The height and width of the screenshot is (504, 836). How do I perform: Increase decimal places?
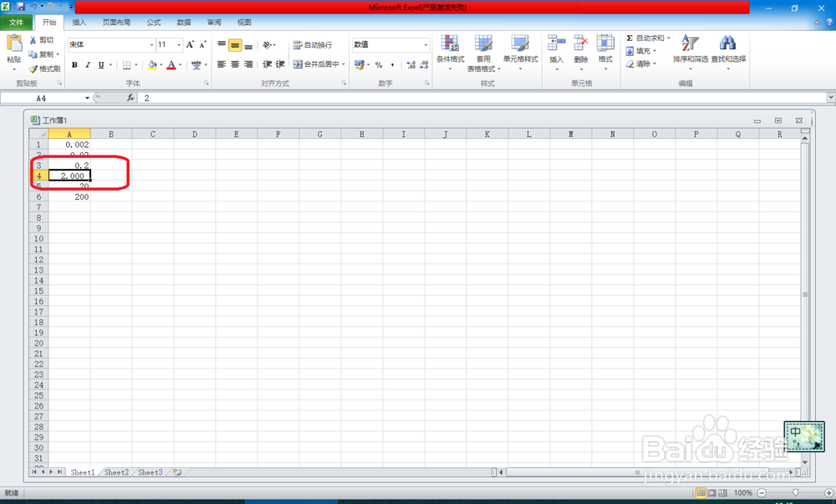coord(411,65)
